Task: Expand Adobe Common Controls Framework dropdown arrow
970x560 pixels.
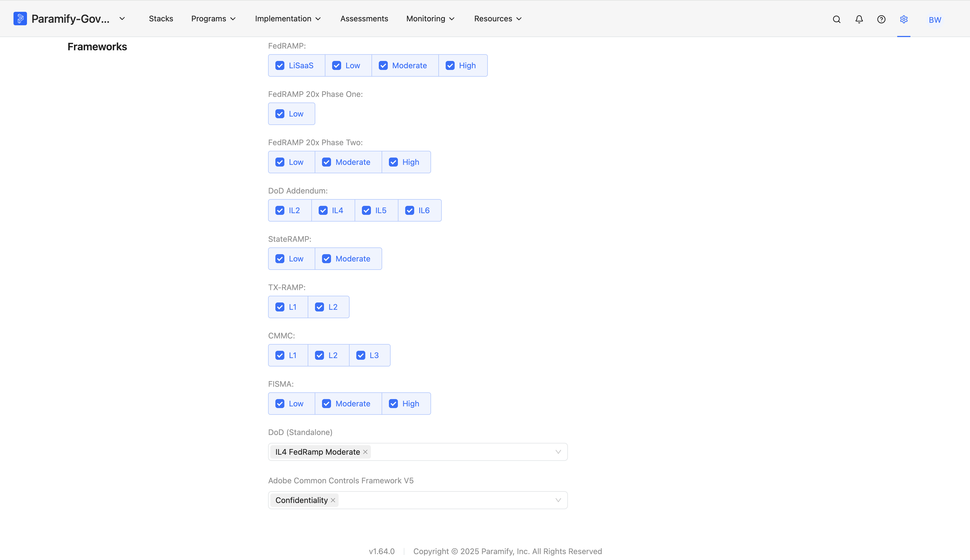Action: click(558, 500)
